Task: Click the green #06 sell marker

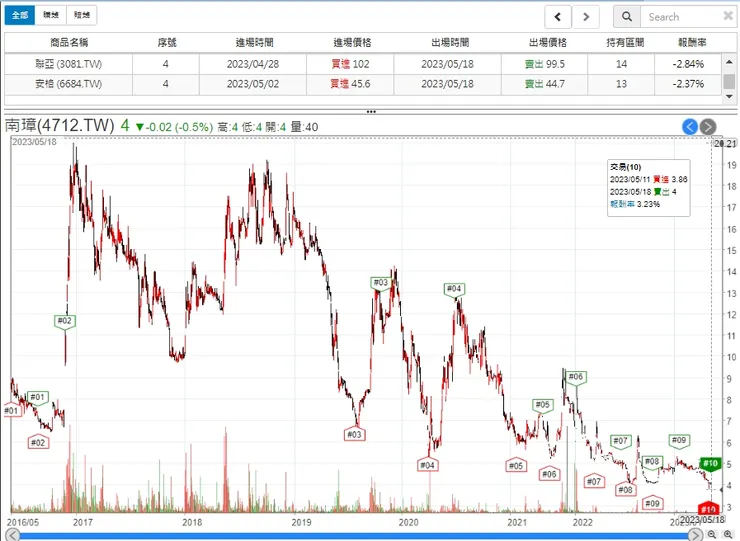Action: pos(576,377)
